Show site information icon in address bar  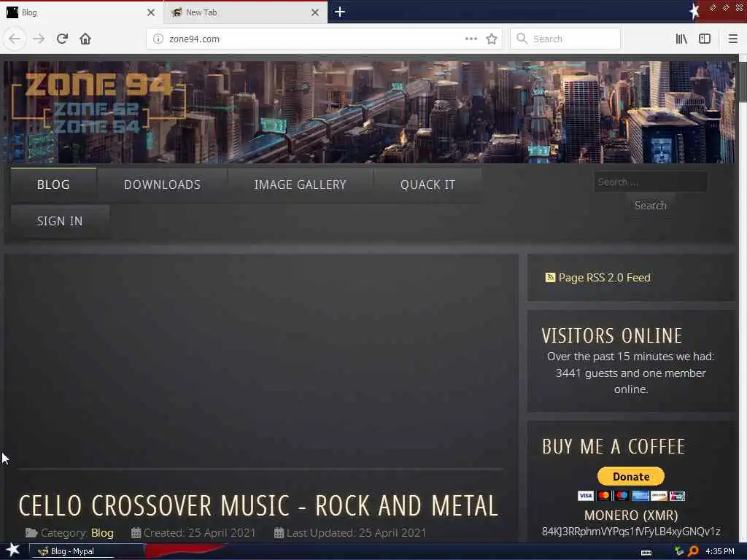(158, 39)
